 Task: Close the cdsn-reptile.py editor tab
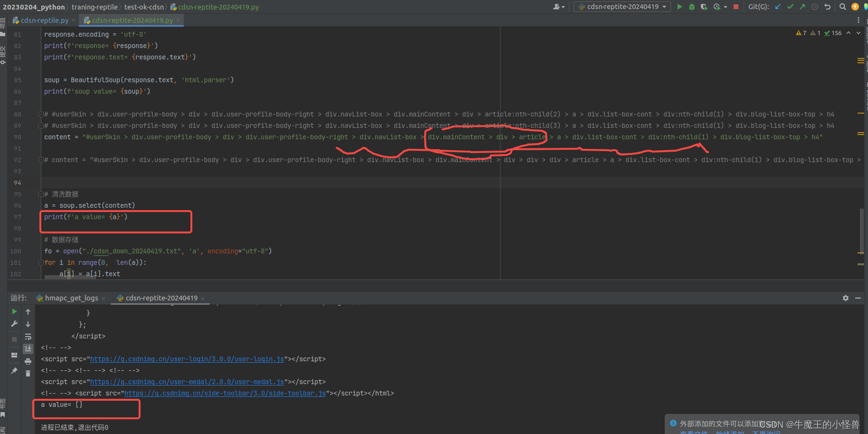[74, 20]
